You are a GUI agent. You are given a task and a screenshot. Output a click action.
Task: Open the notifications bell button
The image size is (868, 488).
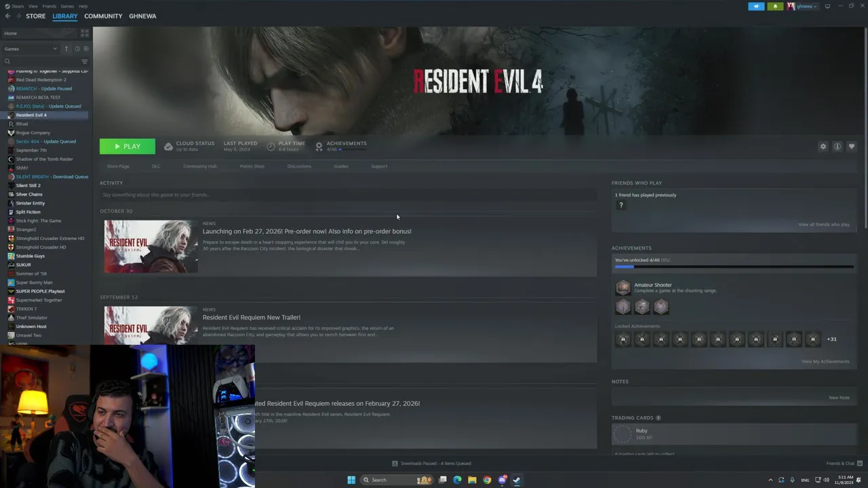coord(775,6)
